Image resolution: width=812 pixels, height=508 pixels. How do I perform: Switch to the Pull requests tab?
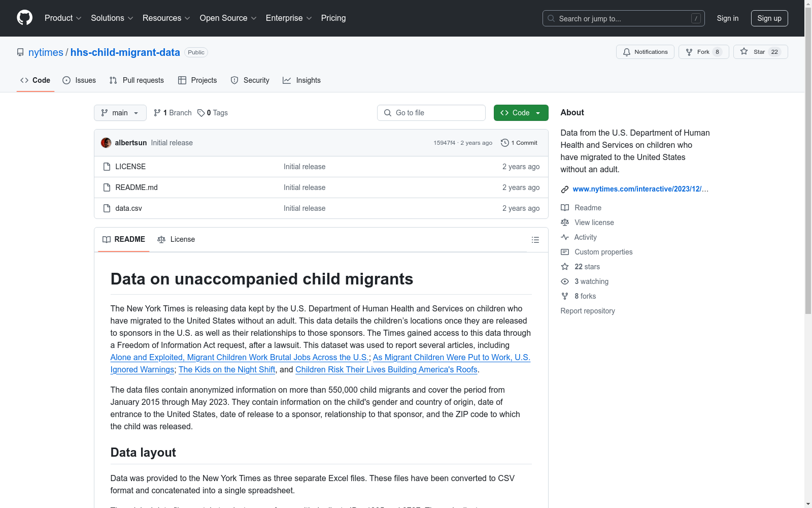tap(137, 80)
